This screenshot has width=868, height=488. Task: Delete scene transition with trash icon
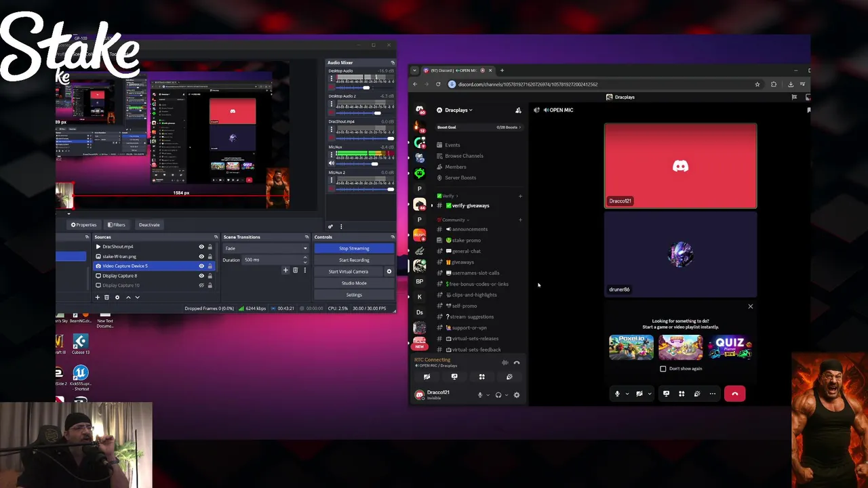pos(295,270)
